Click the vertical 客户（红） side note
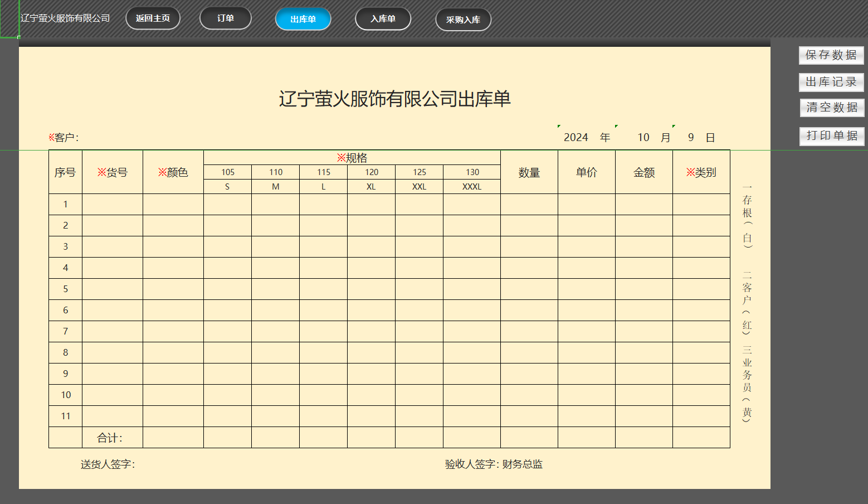Viewport: 868px width, 504px height. click(x=747, y=303)
